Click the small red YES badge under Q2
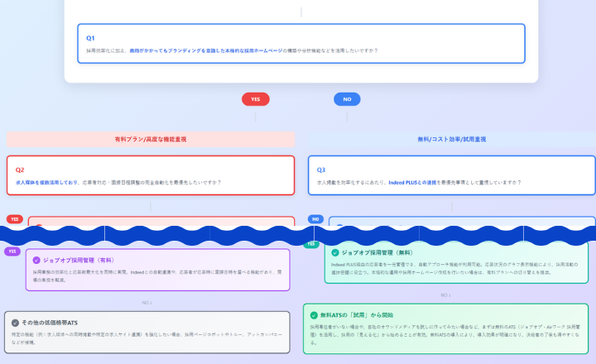The height and width of the screenshot is (364, 596). pyautogui.click(x=14, y=219)
